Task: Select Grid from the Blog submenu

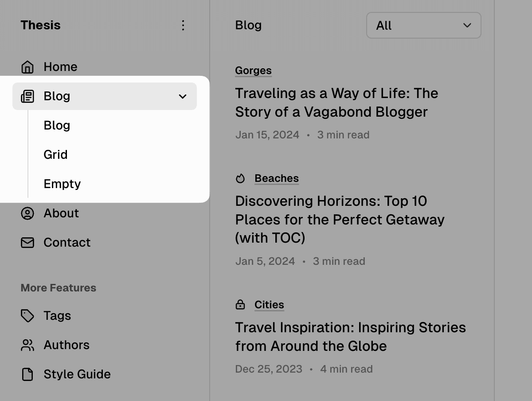Action: point(55,154)
